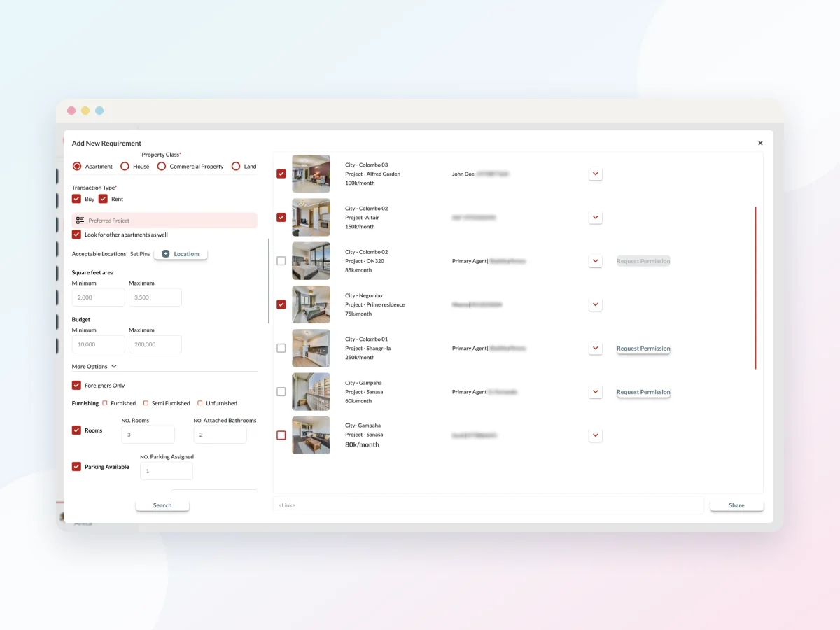Uncheck the Buy transaction type
Viewport: 840px width, 630px height.
coord(77,199)
